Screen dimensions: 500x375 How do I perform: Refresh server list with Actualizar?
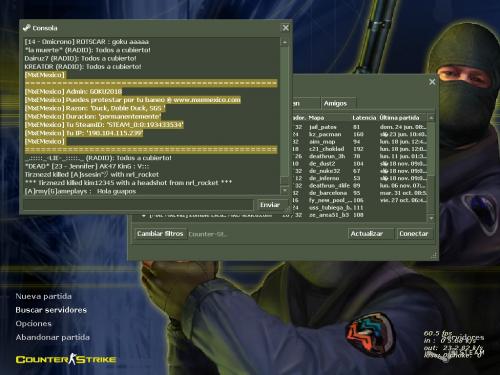(x=367, y=234)
